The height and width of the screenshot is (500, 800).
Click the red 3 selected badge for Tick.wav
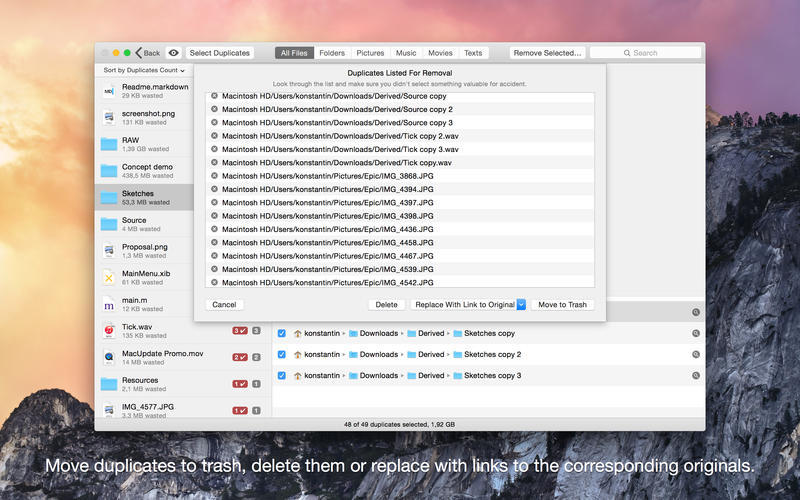pos(240,331)
